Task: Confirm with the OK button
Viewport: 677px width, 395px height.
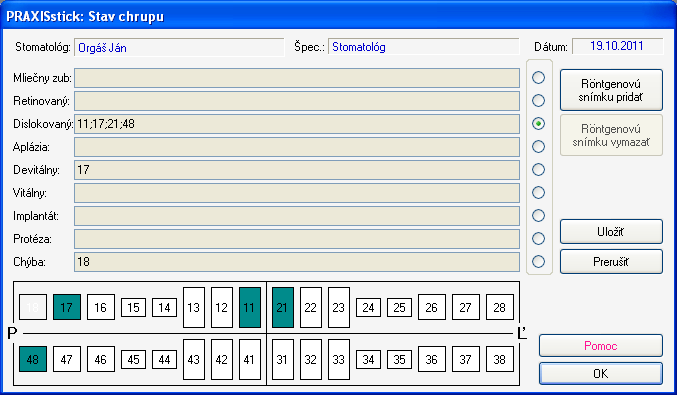Action: (x=601, y=373)
